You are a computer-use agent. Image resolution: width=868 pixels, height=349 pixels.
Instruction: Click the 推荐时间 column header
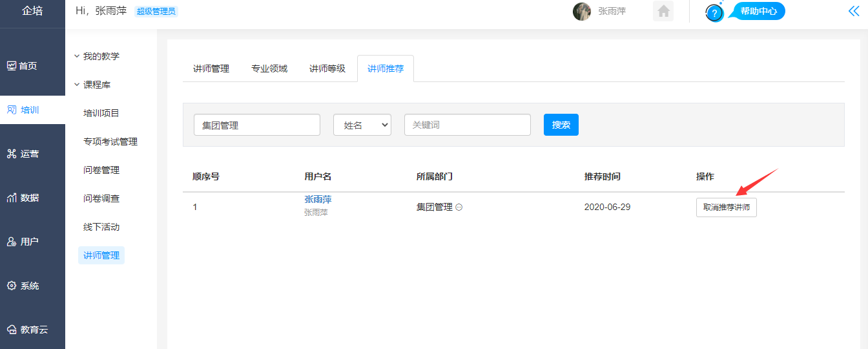tap(603, 176)
